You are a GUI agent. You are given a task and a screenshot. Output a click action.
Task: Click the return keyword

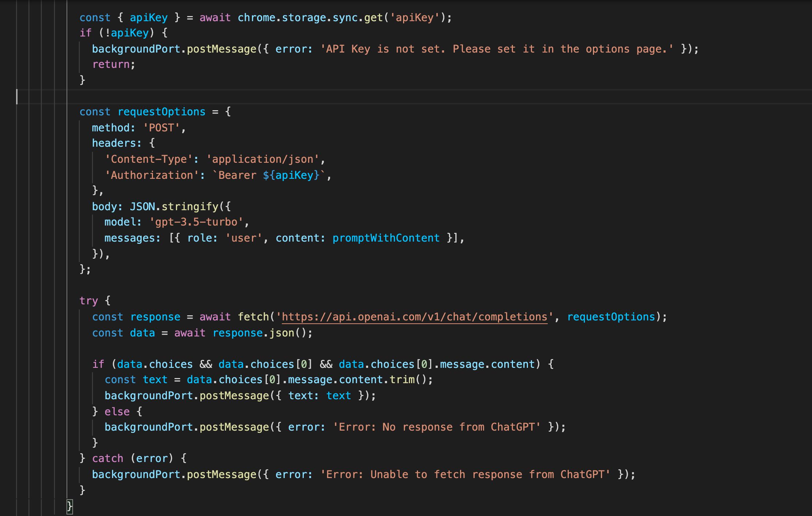(x=111, y=65)
